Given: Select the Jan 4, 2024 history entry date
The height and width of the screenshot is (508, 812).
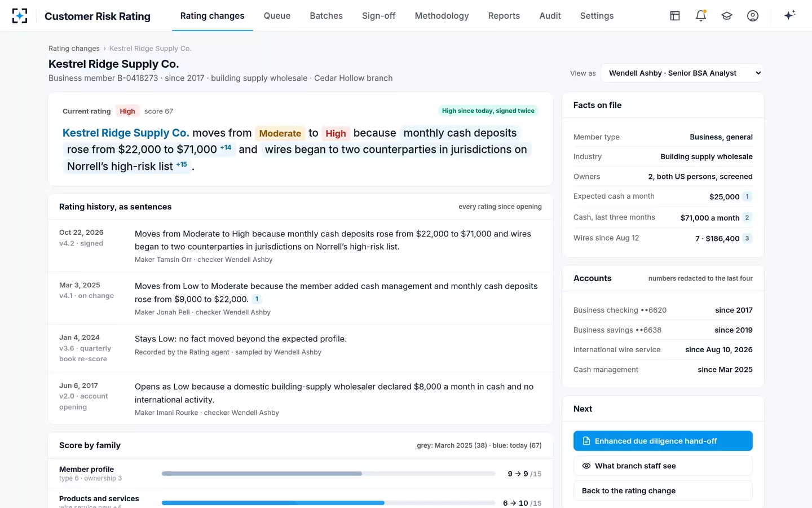Looking at the screenshot, I should tap(80, 338).
